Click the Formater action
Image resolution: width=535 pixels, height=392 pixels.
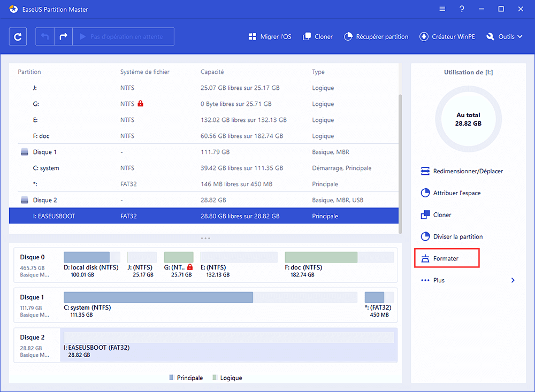coord(447,258)
